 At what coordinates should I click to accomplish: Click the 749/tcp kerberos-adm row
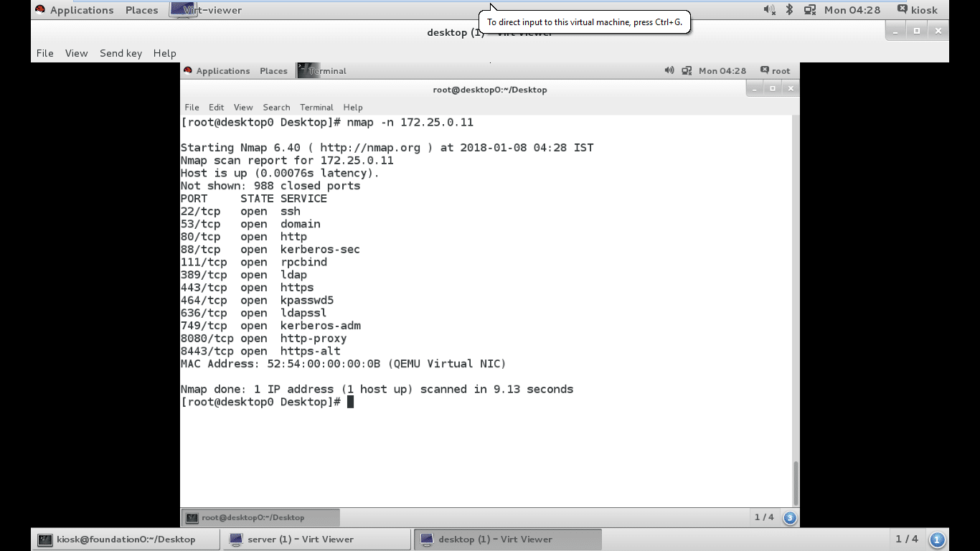click(270, 326)
